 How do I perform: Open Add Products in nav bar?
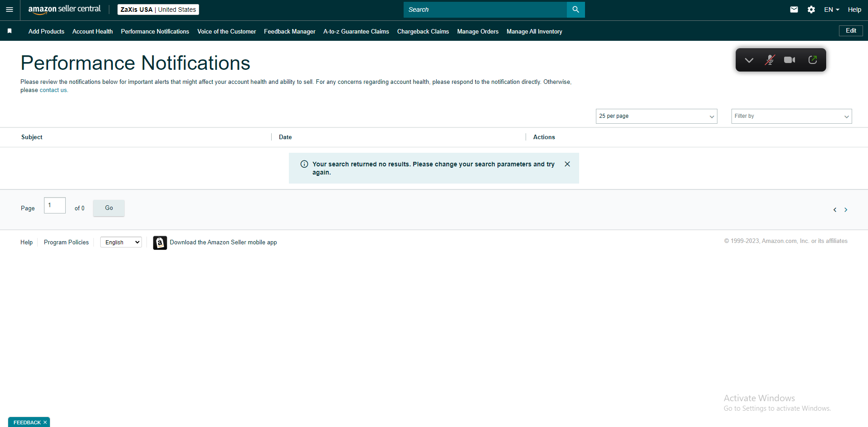click(x=46, y=31)
